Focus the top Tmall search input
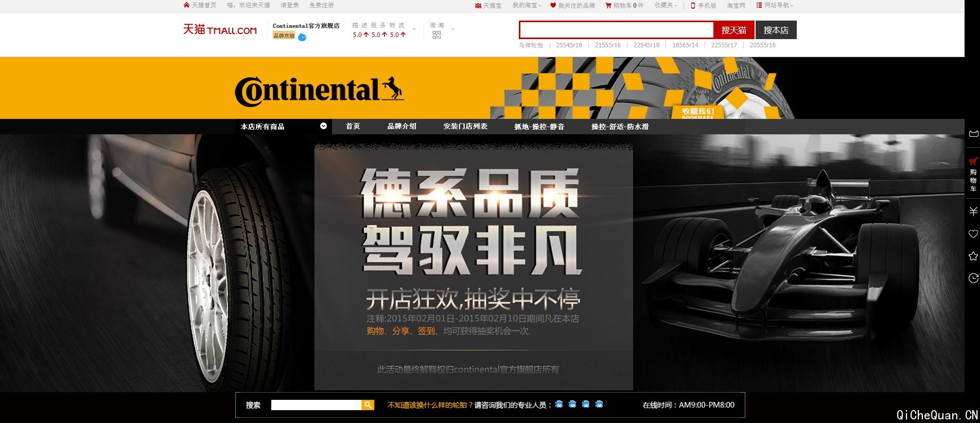Image resolution: width=980 pixels, height=423 pixels. point(617,30)
